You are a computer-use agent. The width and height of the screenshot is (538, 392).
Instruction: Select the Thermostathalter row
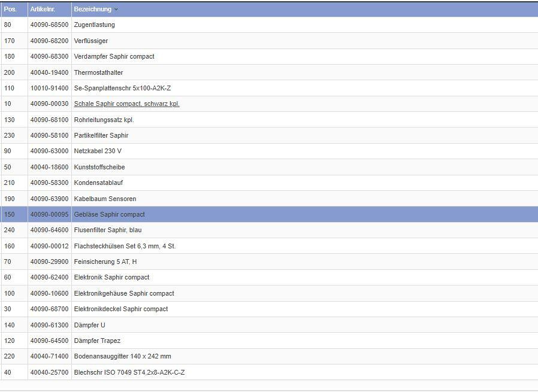(98, 72)
